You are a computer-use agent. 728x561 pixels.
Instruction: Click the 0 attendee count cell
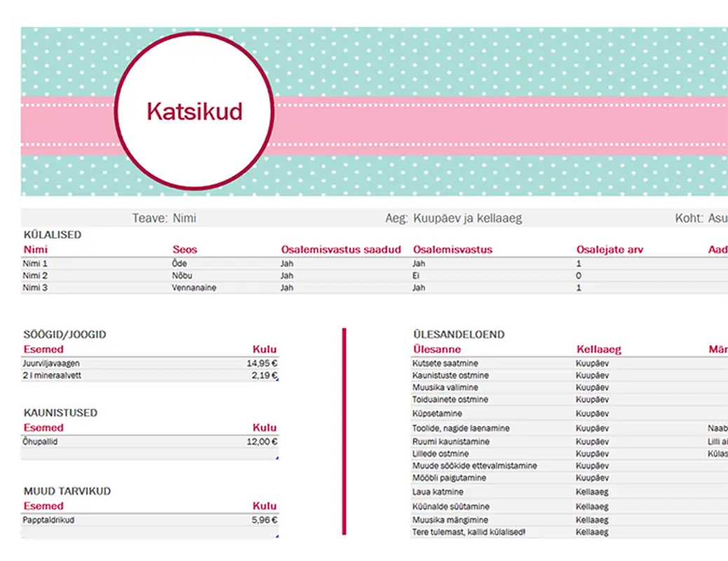(x=579, y=276)
